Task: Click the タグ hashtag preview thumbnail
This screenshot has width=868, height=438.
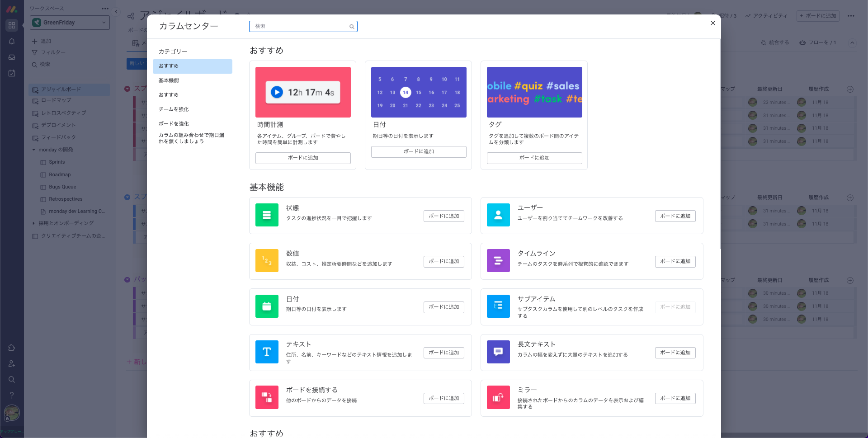Action: click(534, 92)
